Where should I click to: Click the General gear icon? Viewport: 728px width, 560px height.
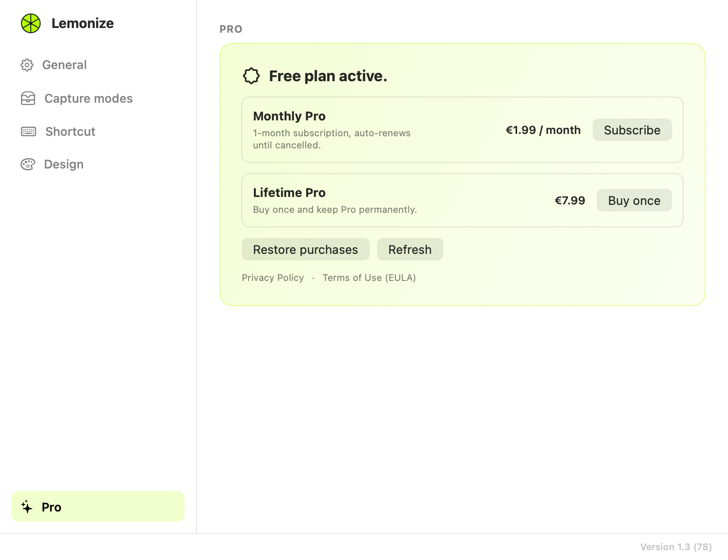(x=27, y=65)
